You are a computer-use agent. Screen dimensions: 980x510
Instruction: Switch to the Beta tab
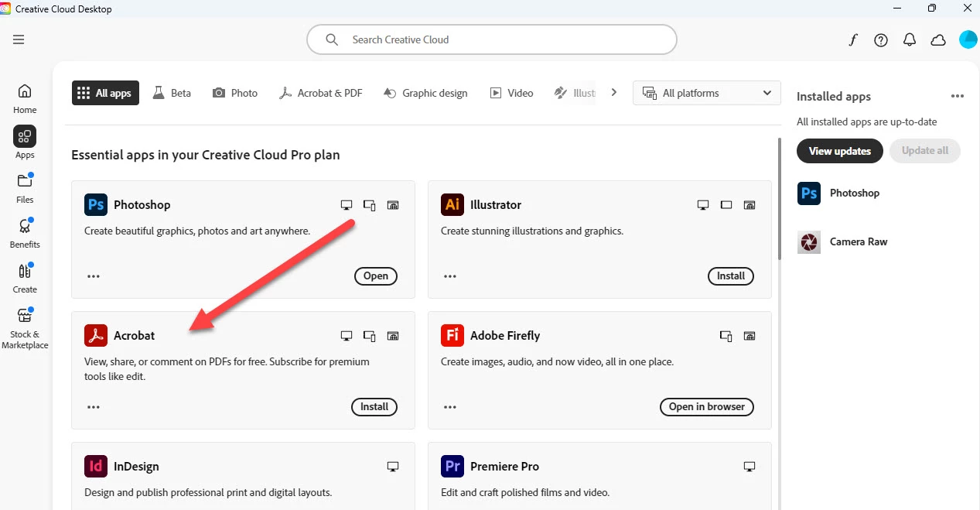click(x=172, y=93)
